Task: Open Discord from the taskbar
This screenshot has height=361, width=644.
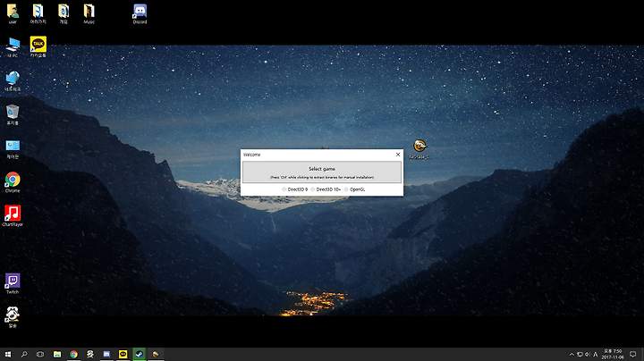Action: point(106,354)
